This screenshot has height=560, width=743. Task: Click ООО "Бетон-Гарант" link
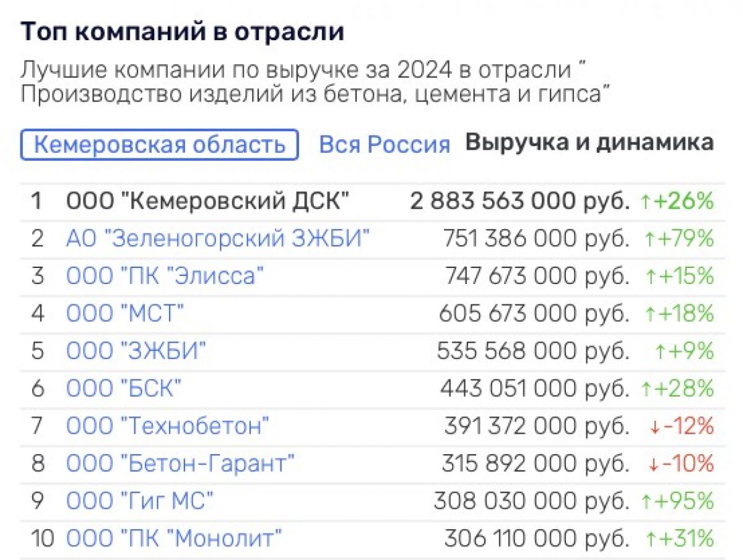[180, 463]
